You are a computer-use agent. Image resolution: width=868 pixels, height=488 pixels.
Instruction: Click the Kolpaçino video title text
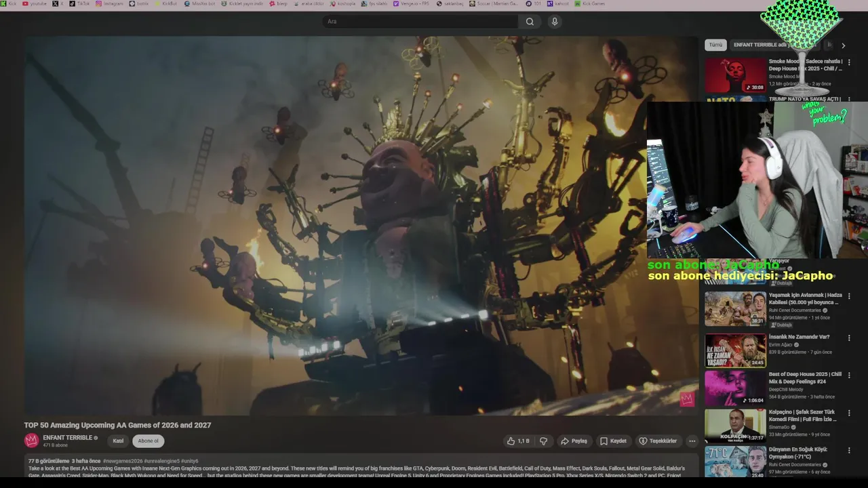803,415
